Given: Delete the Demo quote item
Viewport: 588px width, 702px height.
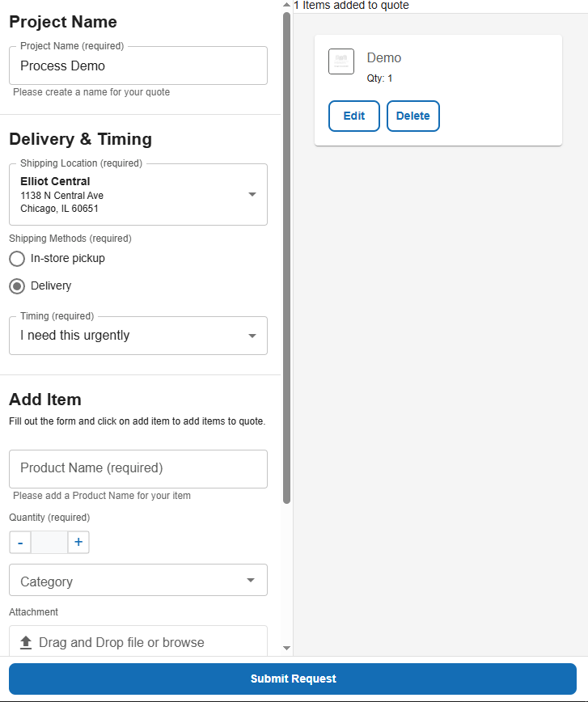Looking at the screenshot, I should (413, 116).
